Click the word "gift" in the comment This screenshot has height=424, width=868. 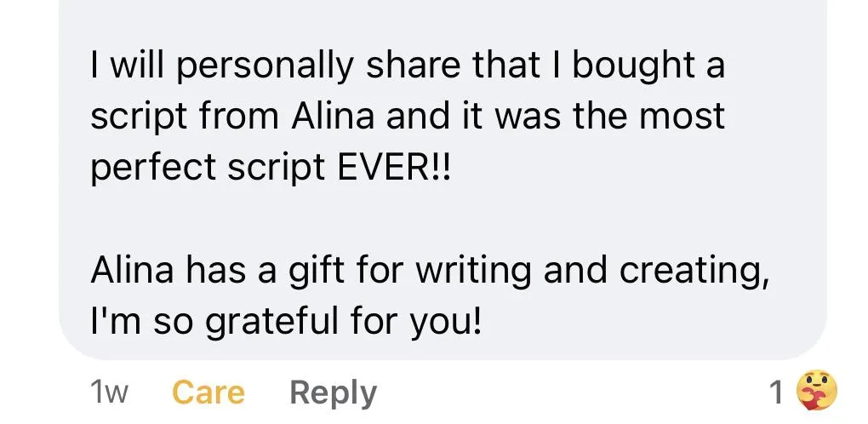(311, 272)
